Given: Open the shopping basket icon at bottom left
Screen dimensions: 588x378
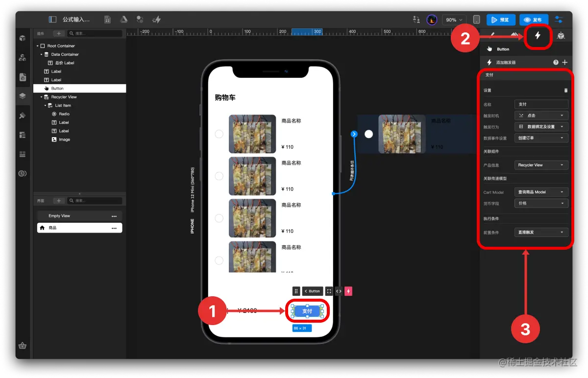Looking at the screenshot, I should [22, 345].
